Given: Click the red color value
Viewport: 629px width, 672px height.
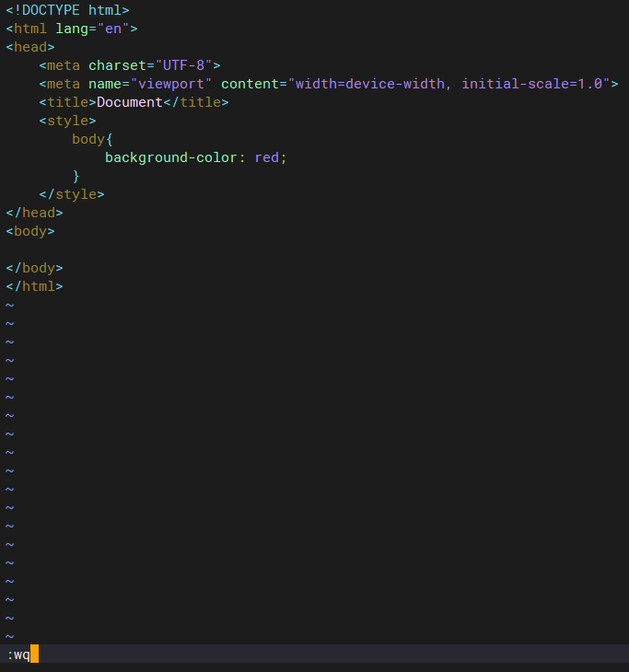Looking at the screenshot, I should 266,157.
